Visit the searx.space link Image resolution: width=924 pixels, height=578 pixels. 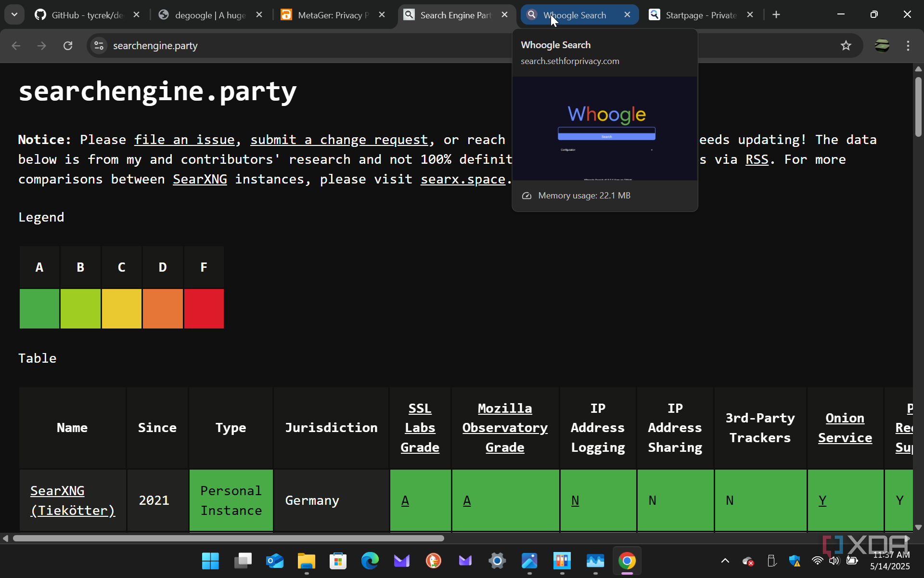click(x=463, y=179)
